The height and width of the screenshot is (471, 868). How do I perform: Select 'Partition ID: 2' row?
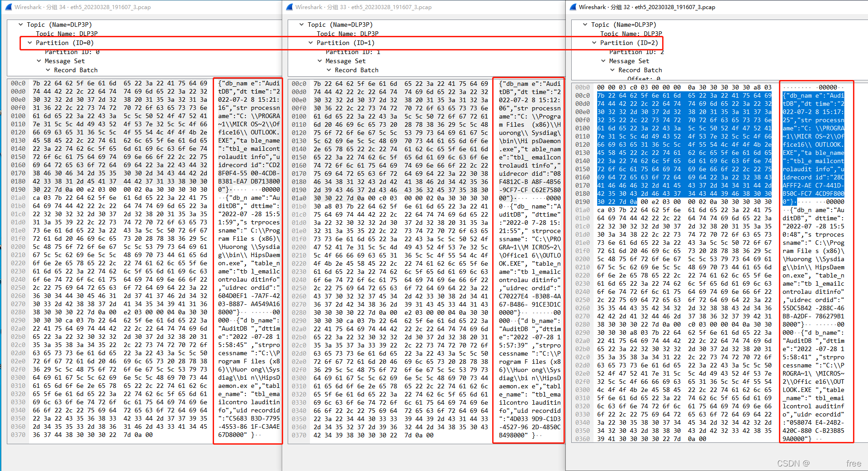(637, 52)
